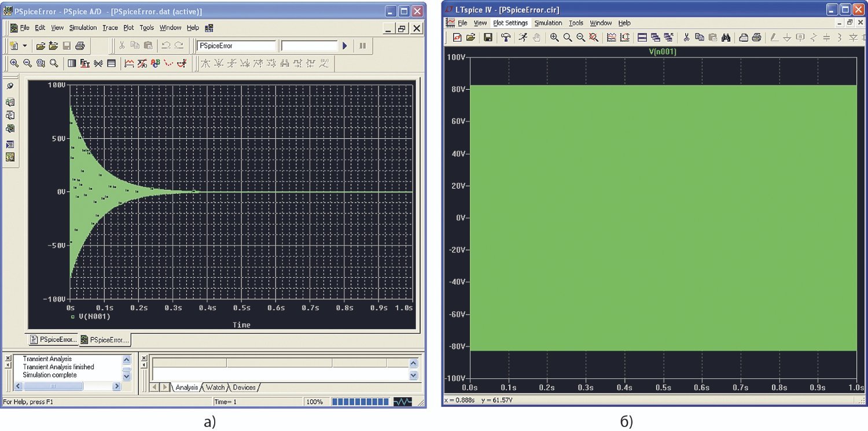
Task: Open the PSpiceError profile combo box
Action: (236, 46)
